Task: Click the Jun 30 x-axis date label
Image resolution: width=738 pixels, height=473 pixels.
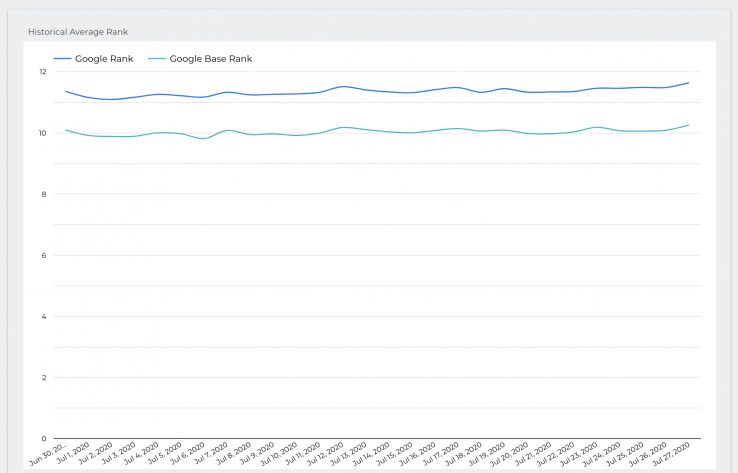Action: tap(50, 455)
